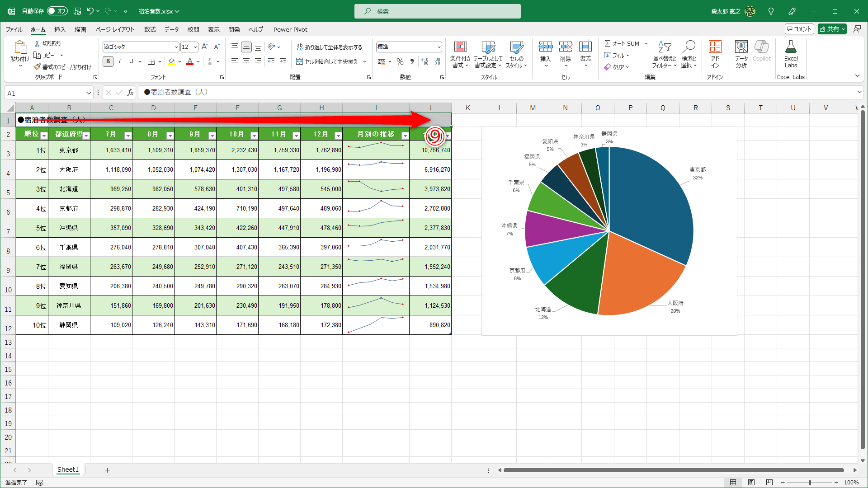Viewport: 868px width, 488px height.
Task: Click the Merge and Center icon
Action: tap(300, 61)
